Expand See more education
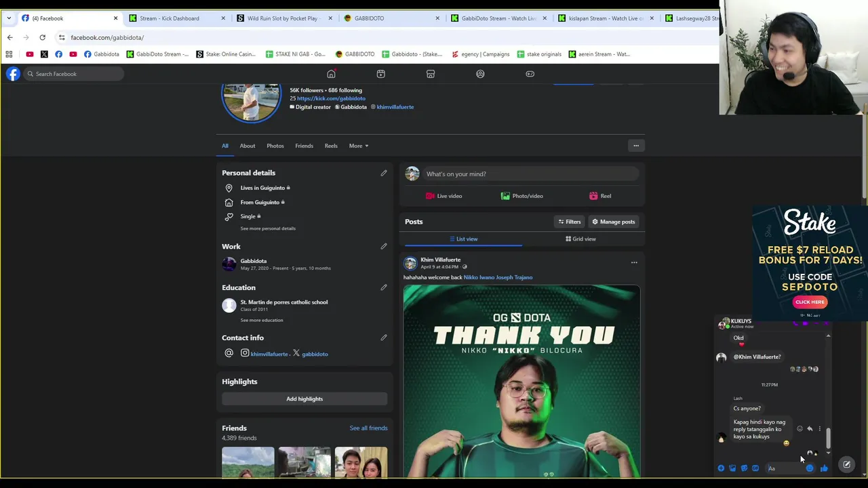The height and width of the screenshot is (488, 868). pyautogui.click(x=262, y=320)
